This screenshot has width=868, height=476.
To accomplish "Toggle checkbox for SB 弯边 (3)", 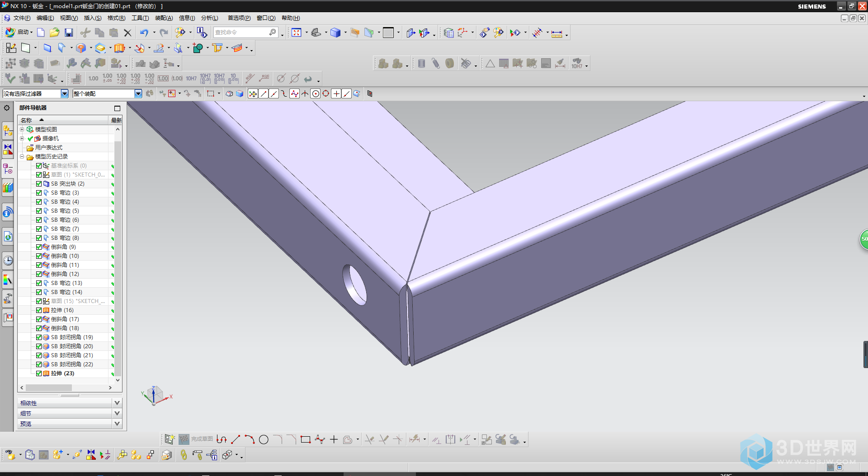I will pyautogui.click(x=39, y=193).
